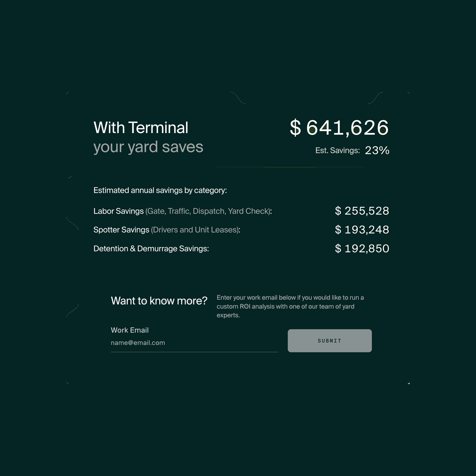Click "Estimated annual savings by category:" heading
Viewport: 476px width, 476px height.
tap(160, 190)
